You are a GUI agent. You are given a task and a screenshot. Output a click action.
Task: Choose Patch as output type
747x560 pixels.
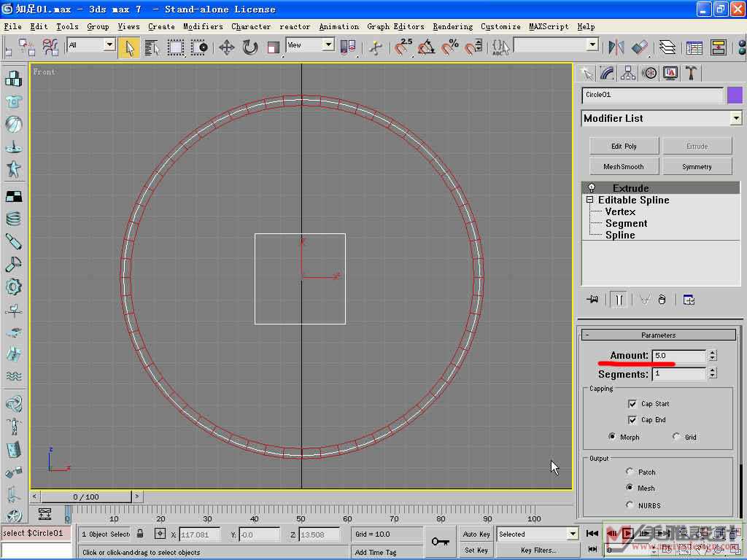pyautogui.click(x=630, y=472)
